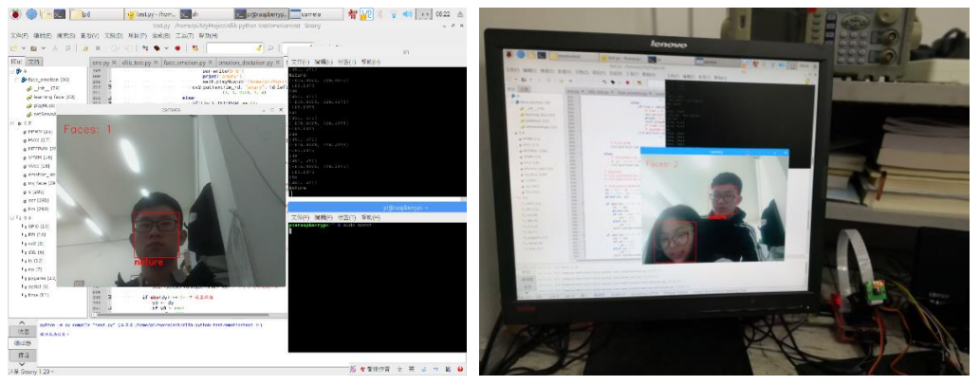Open 编辑(E) menu in lower terminal window
Image resolution: width=980 pixels, height=385 pixels.
pyautogui.click(x=322, y=217)
